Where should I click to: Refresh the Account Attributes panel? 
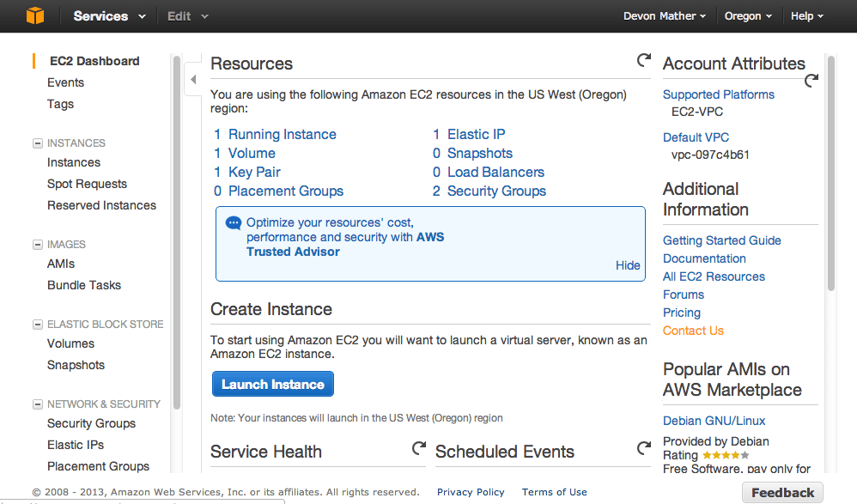[811, 80]
